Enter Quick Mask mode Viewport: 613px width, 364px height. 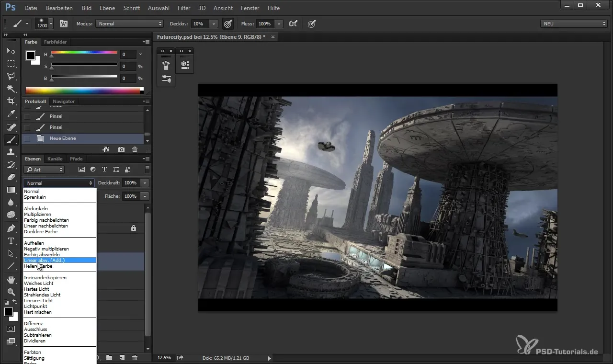(11, 329)
